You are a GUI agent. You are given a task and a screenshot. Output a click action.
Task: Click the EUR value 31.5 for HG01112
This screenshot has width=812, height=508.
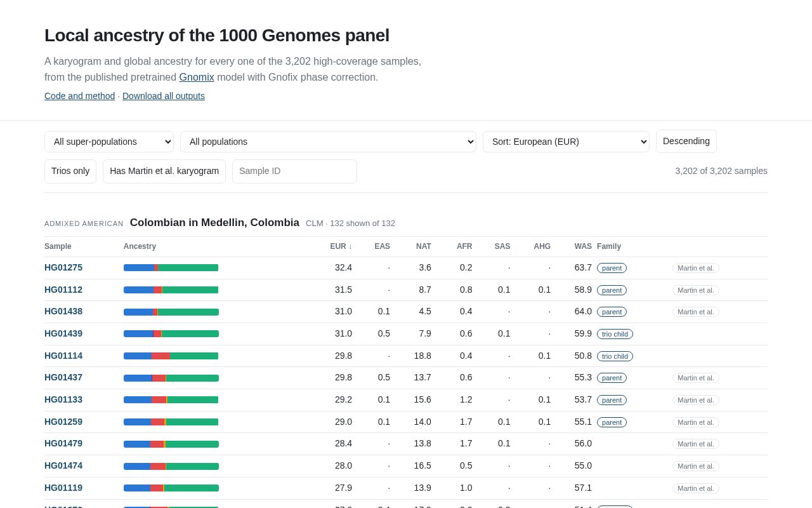point(343,290)
